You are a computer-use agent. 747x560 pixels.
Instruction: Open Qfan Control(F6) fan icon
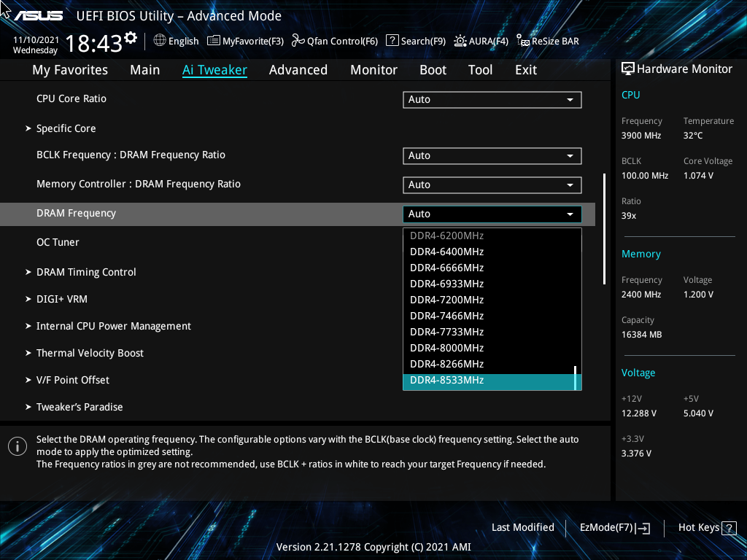pyautogui.click(x=298, y=41)
